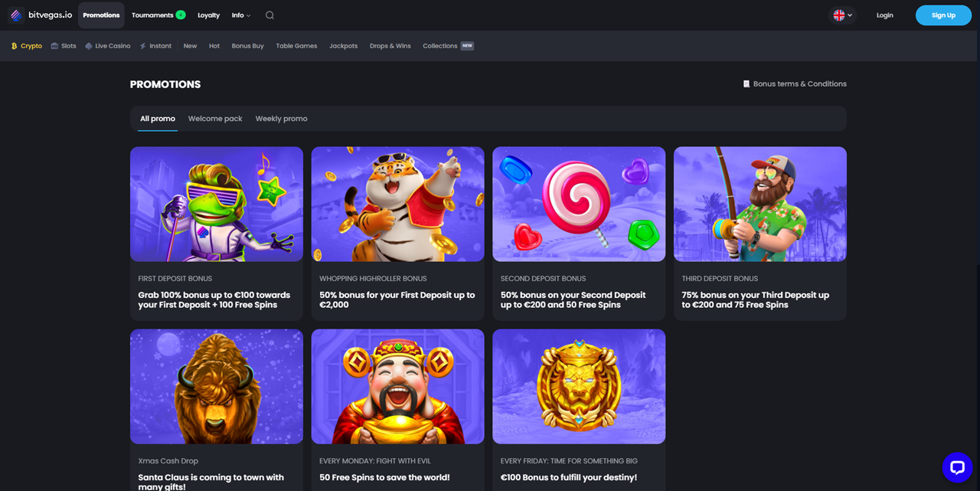Click the Bonus terms & Conditions document icon
This screenshot has height=491, width=980.
[746, 83]
